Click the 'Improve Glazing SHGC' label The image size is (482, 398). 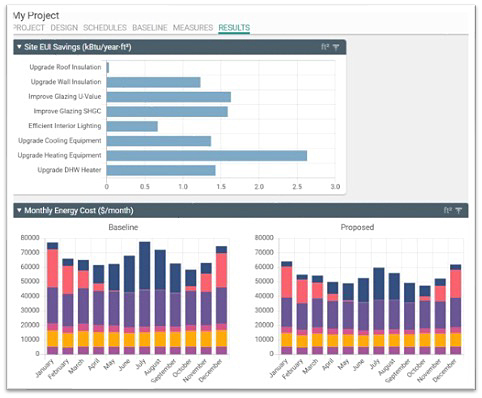[x=67, y=111]
